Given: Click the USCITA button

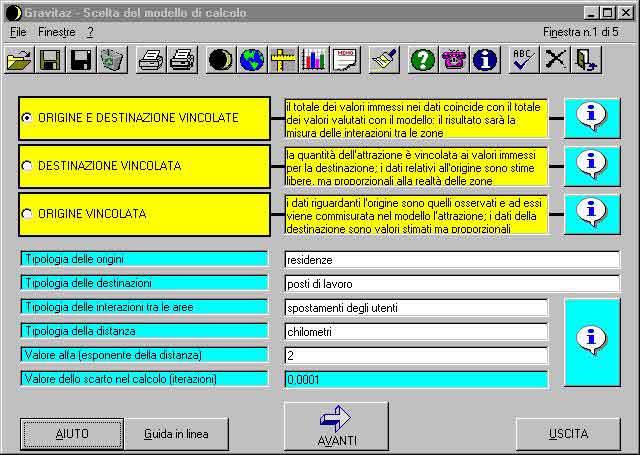Looking at the screenshot, I should (x=568, y=434).
